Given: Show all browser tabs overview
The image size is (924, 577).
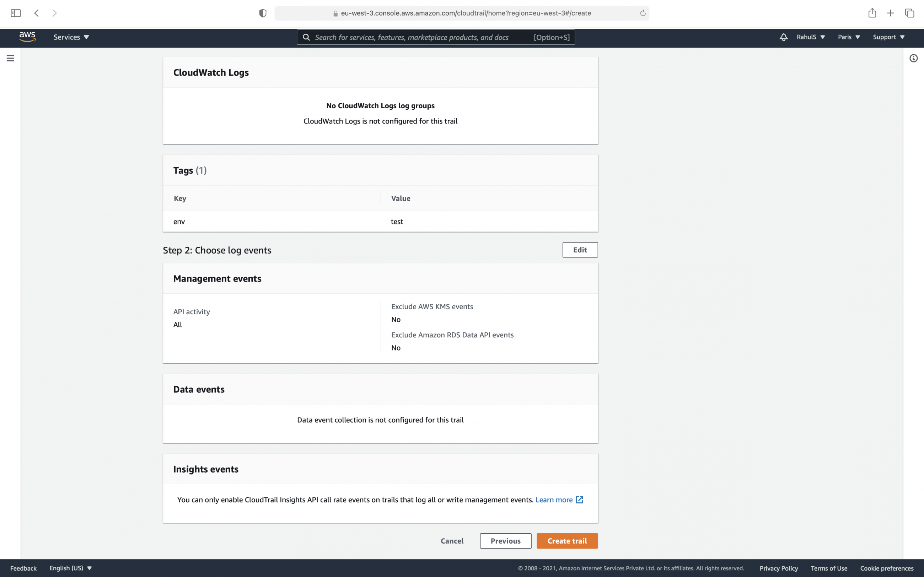Looking at the screenshot, I should pos(909,12).
